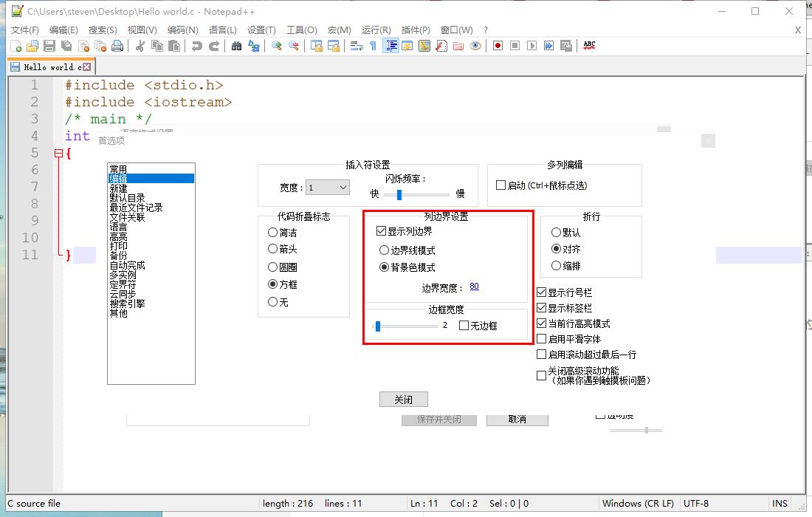Click the 关闭 button

pyautogui.click(x=403, y=399)
